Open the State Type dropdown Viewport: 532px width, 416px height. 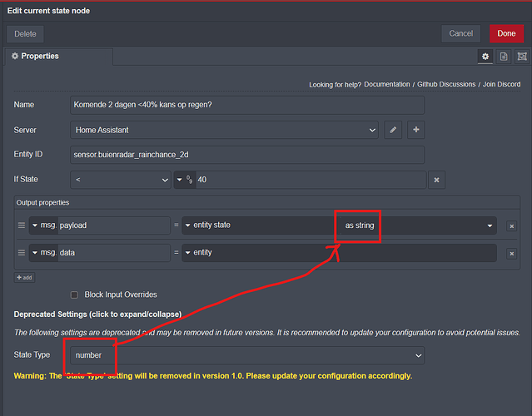(x=247, y=355)
